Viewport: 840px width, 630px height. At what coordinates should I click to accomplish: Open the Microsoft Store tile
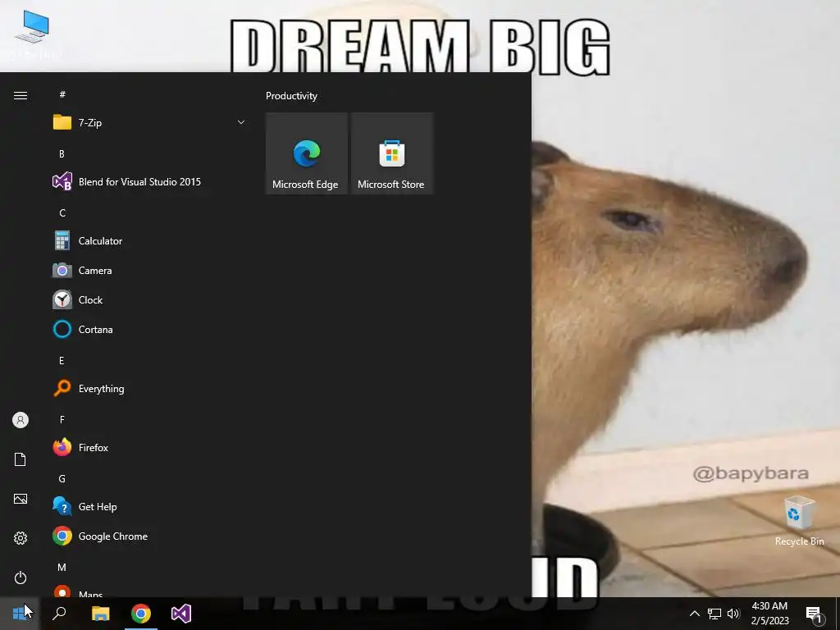(391, 153)
